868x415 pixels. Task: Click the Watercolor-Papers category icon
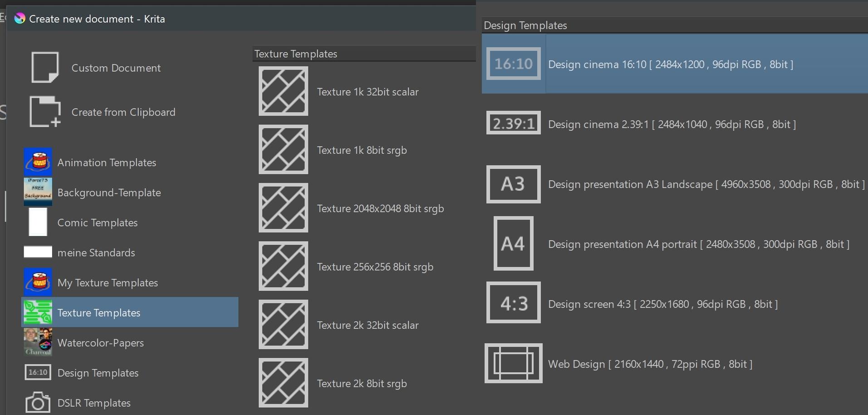click(x=38, y=342)
